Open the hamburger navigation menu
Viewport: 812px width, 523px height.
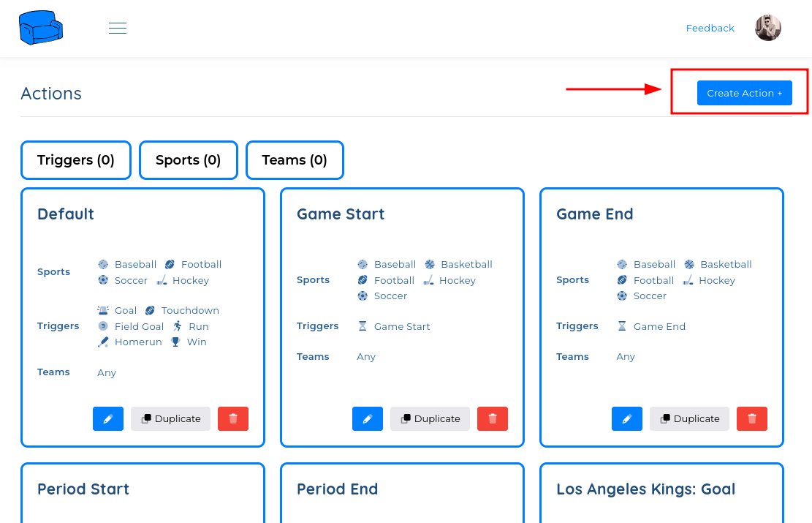click(x=118, y=28)
